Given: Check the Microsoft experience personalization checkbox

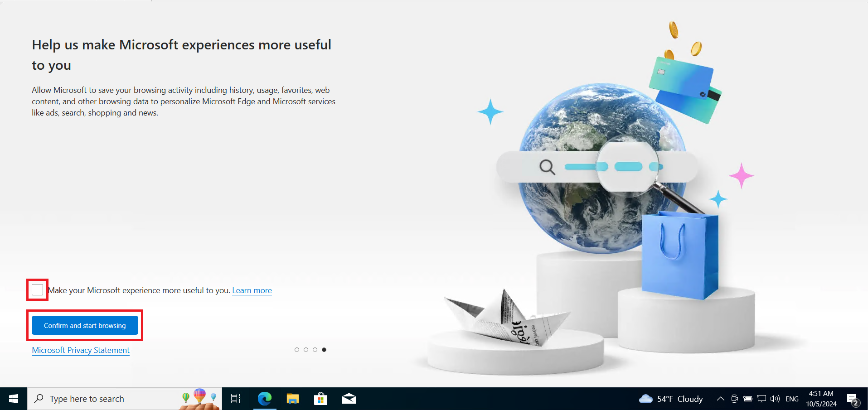Looking at the screenshot, I should point(38,289).
